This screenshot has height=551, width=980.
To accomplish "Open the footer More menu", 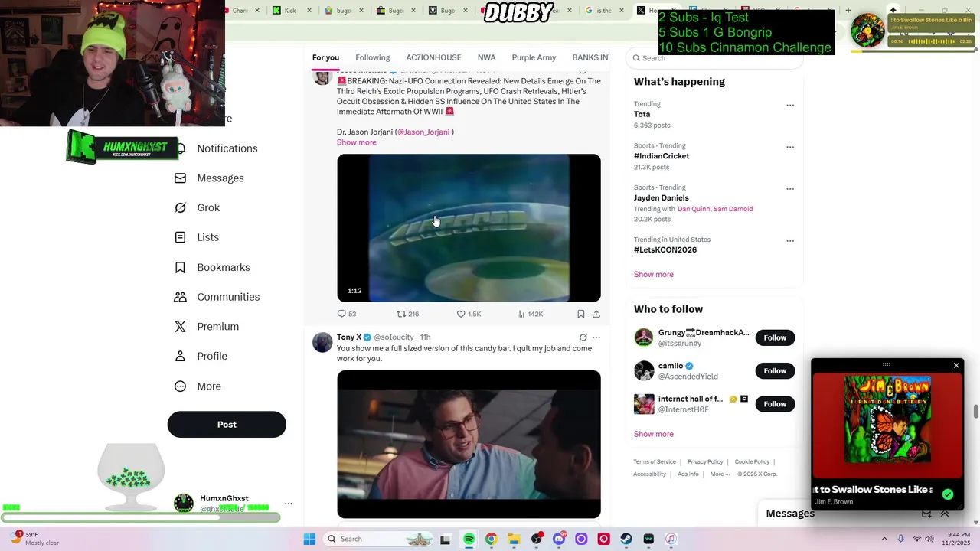I will point(720,474).
